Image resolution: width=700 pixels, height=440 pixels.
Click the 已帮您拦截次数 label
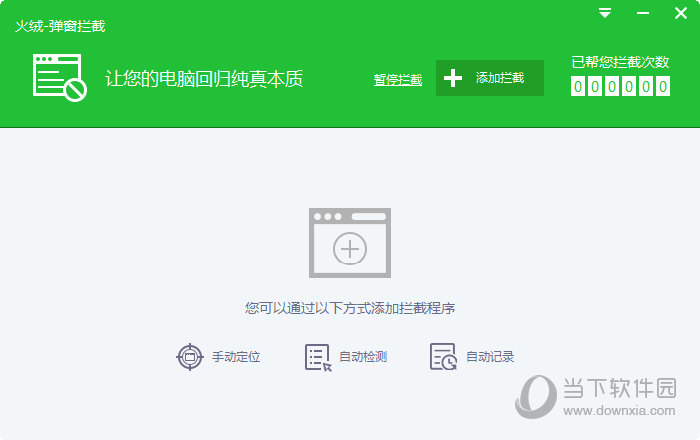tap(620, 62)
